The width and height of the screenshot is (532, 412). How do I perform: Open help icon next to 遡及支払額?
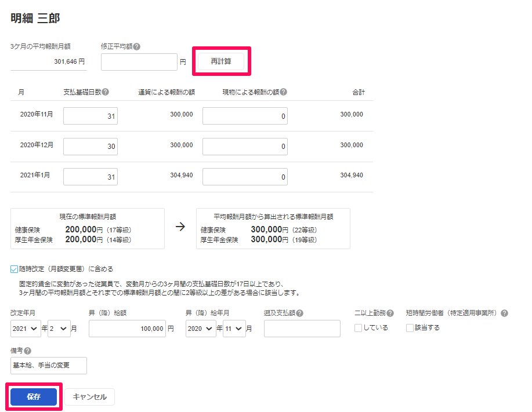click(299, 313)
